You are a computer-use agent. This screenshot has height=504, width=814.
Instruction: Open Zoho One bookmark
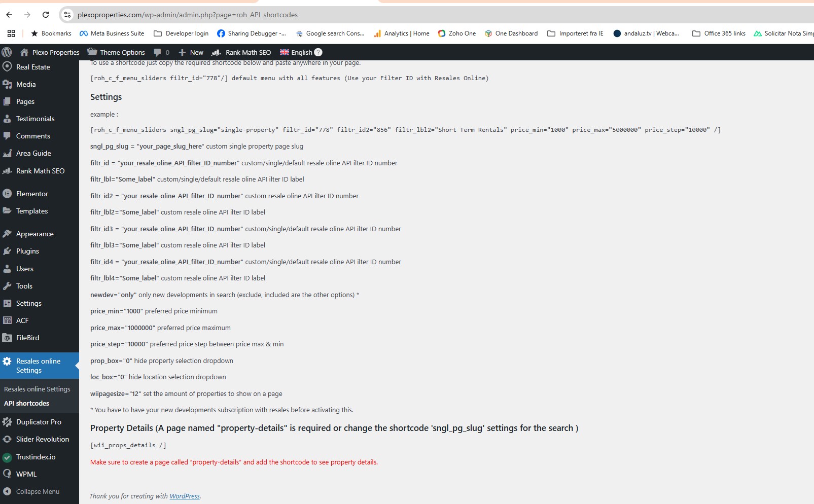click(x=457, y=33)
